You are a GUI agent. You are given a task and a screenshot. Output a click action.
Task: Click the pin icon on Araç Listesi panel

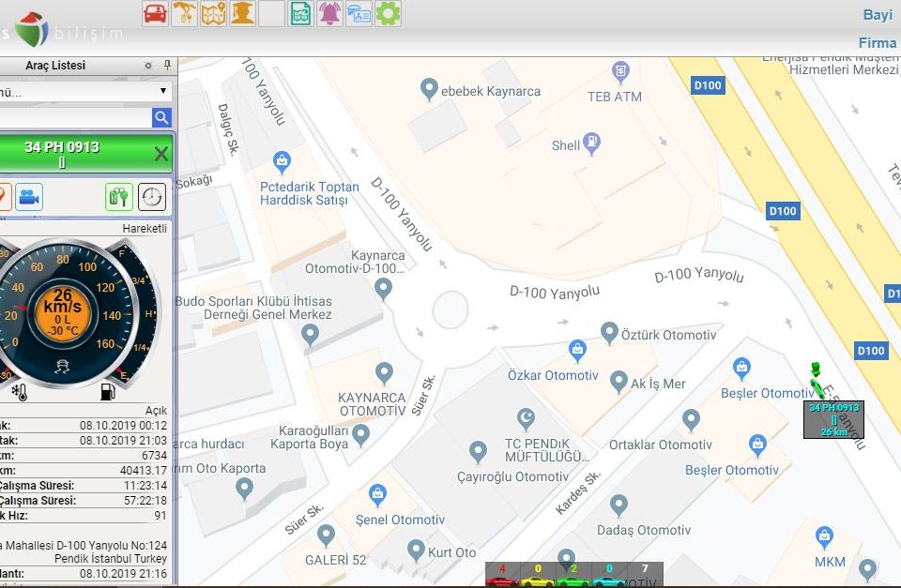click(167, 65)
